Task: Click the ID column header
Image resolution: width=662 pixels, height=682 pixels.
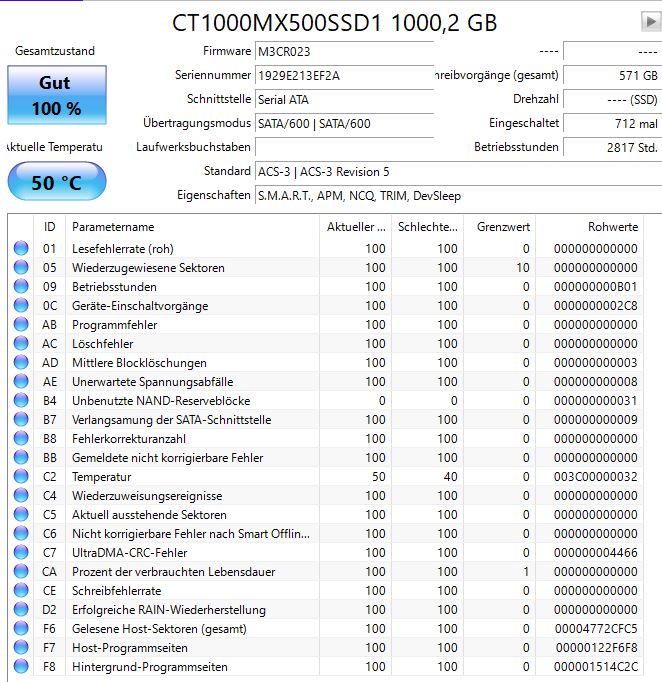Action: click(x=50, y=227)
